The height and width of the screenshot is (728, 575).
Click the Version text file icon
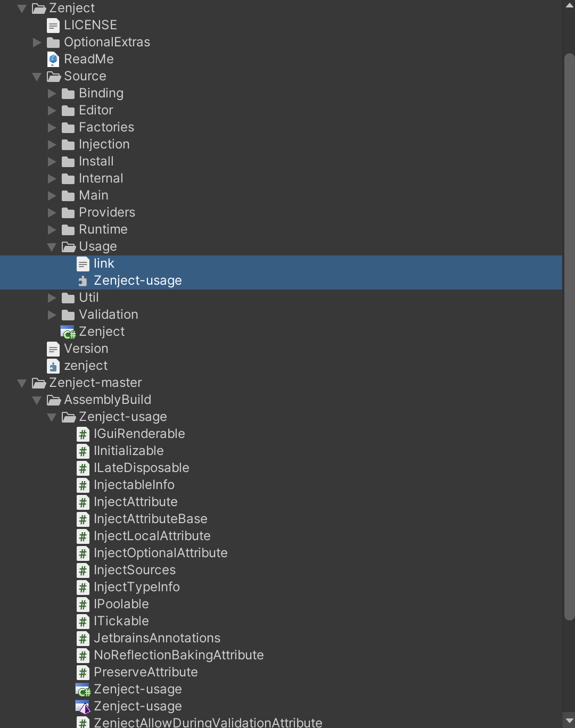53,349
